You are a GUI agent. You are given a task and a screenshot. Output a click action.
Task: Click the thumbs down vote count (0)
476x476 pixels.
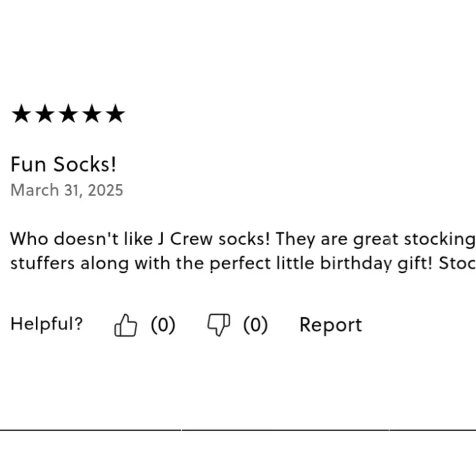point(255,325)
